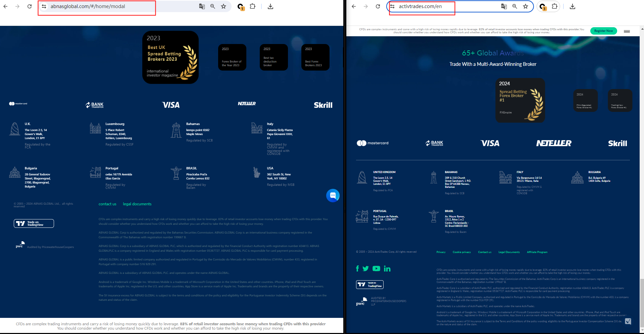Click the Facebook icon in ActivTrades footer

tap(357, 268)
